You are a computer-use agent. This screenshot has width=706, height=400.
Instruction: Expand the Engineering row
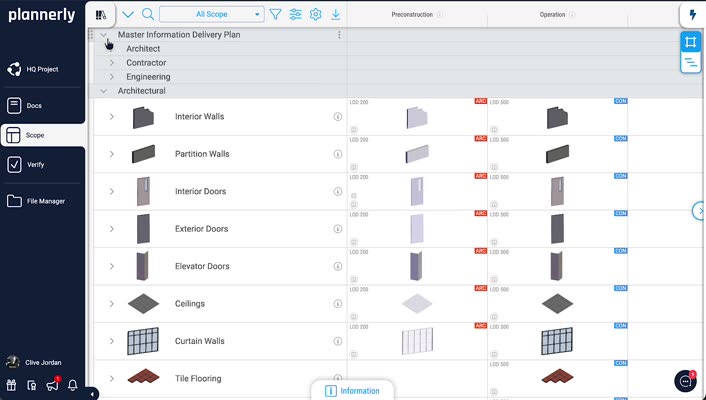[x=112, y=77]
